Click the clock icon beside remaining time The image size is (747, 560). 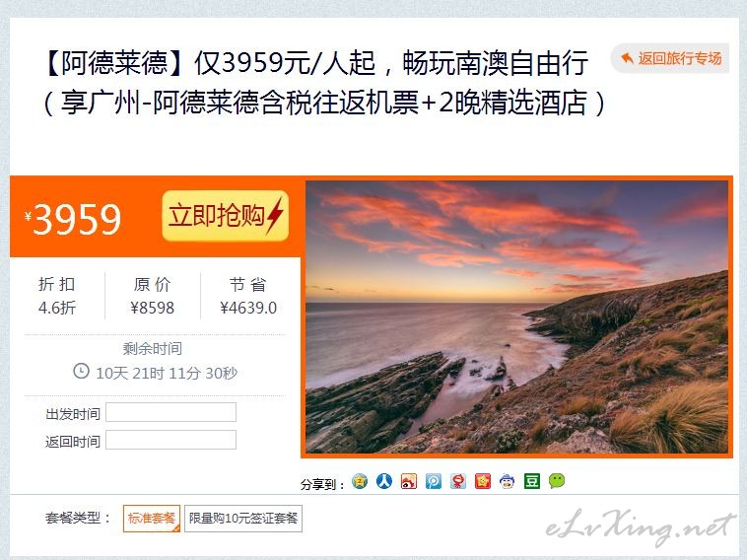click(81, 372)
